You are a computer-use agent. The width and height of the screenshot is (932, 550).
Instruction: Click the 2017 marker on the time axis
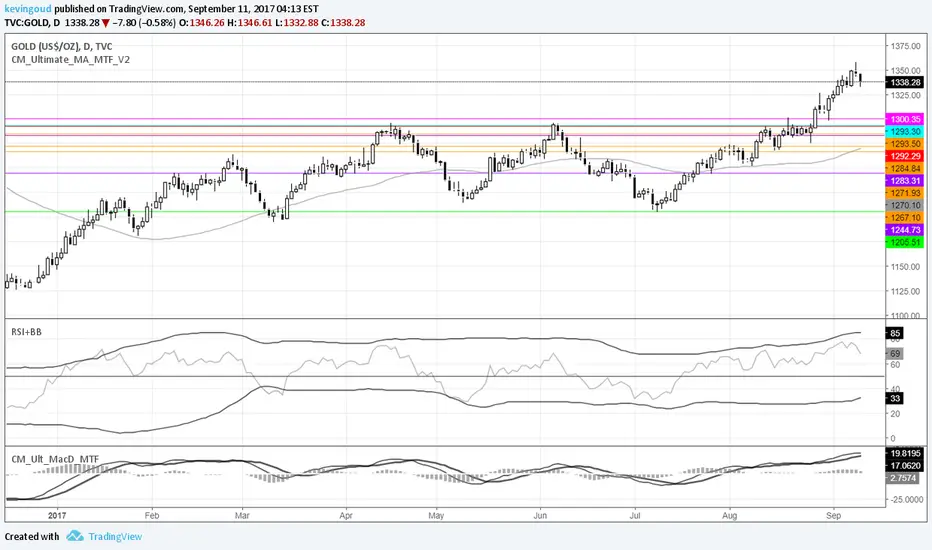tap(57, 516)
